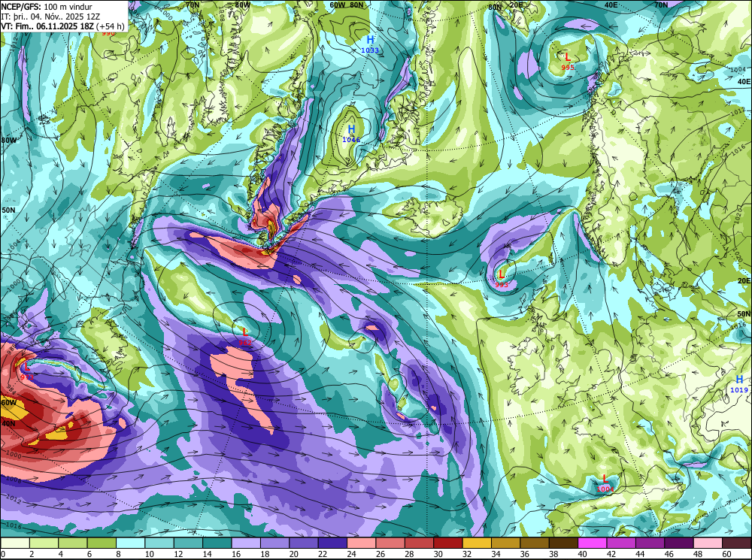
Task: Select the H 1019 high pressure marker
Action: pos(739,384)
